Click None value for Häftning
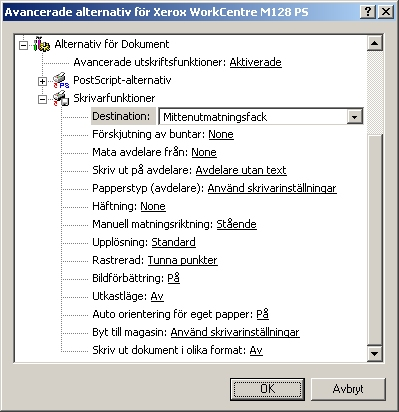The height and width of the screenshot is (412, 399). coord(153,206)
